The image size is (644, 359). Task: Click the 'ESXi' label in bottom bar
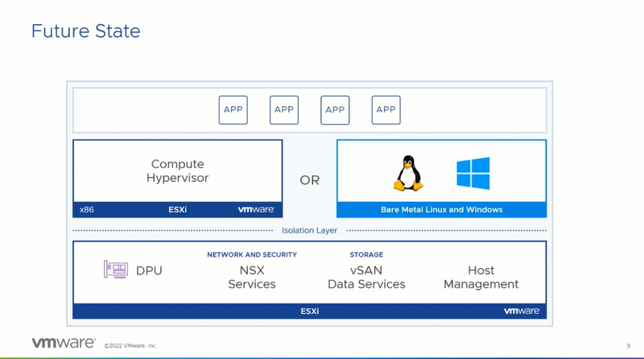point(310,311)
